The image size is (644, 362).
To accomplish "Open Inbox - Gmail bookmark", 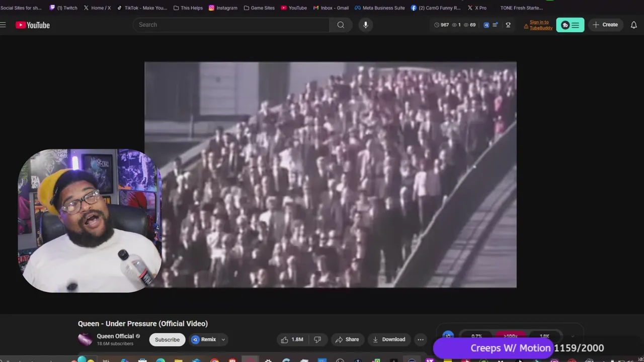I will [x=331, y=8].
